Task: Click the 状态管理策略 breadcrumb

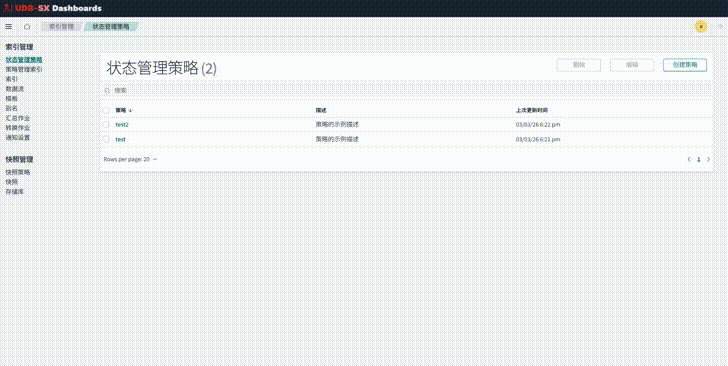Action: tap(110, 27)
